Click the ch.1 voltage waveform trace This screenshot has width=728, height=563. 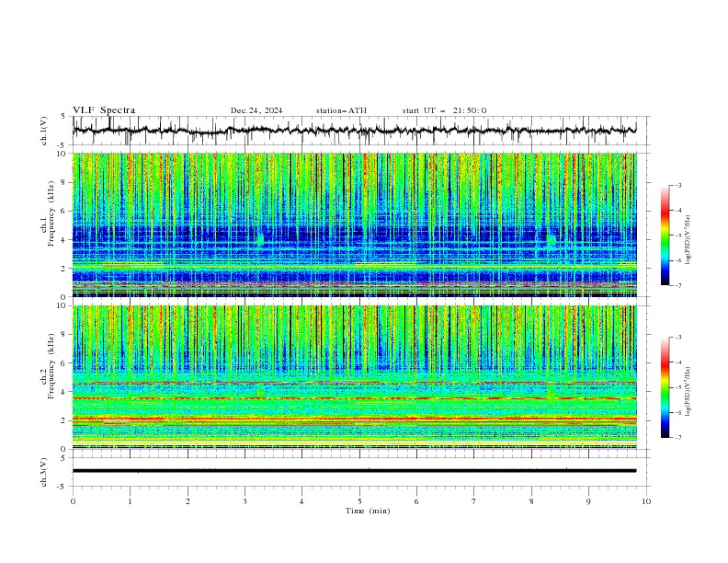[355, 131]
